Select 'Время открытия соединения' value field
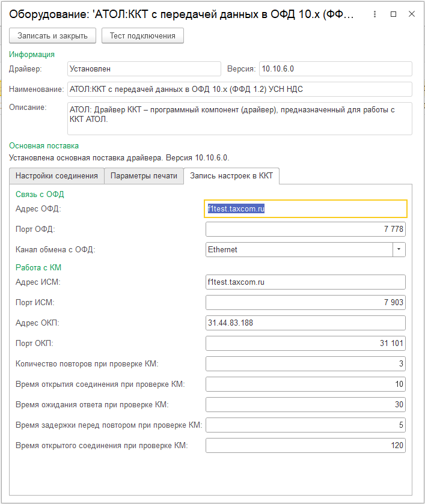This screenshot has height=504, width=425. (x=305, y=384)
